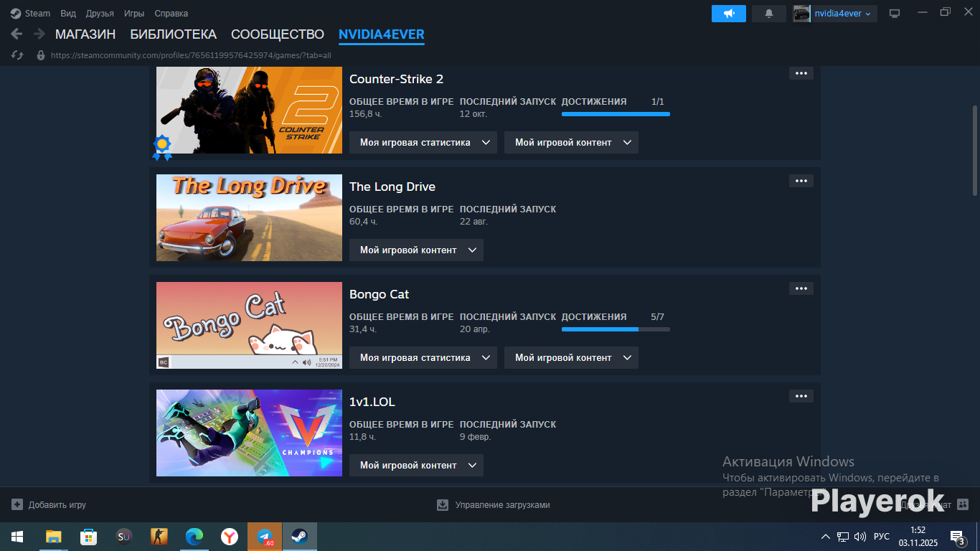Open the СООБЩЕСТВО tab
Screen dimensions: 980x551
(278, 34)
